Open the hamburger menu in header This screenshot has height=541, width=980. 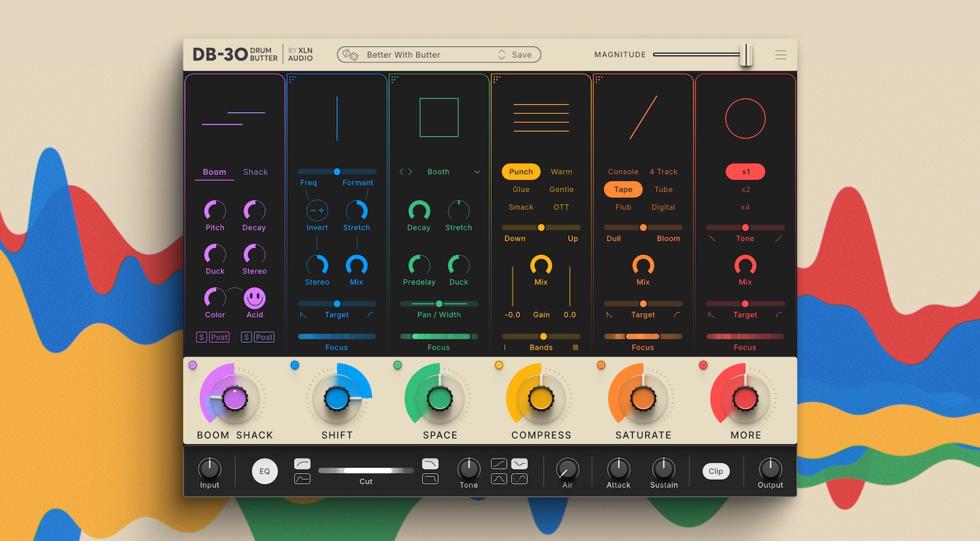tap(781, 55)
